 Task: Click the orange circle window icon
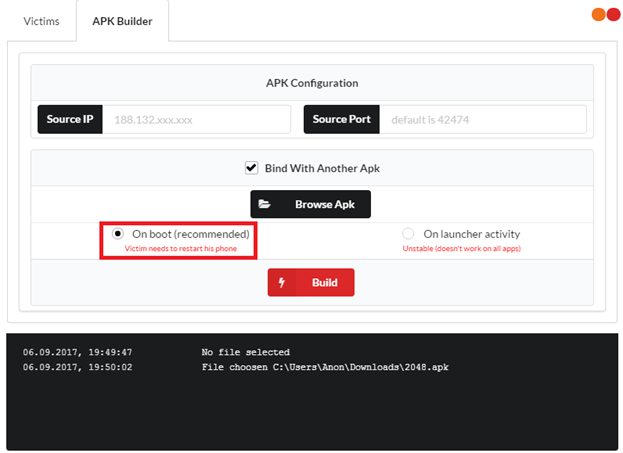tap(598, 15)
